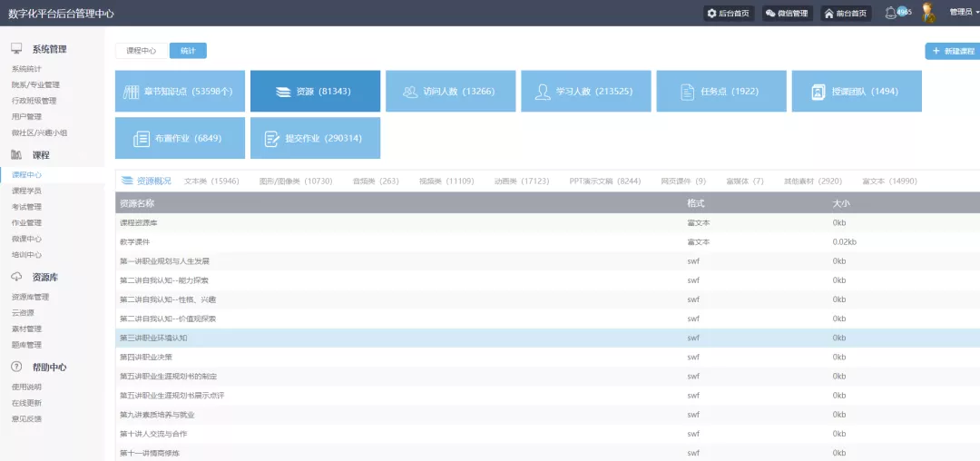Filter resources by 视频类 (11109)
The image size is (980, 461).
446,181
